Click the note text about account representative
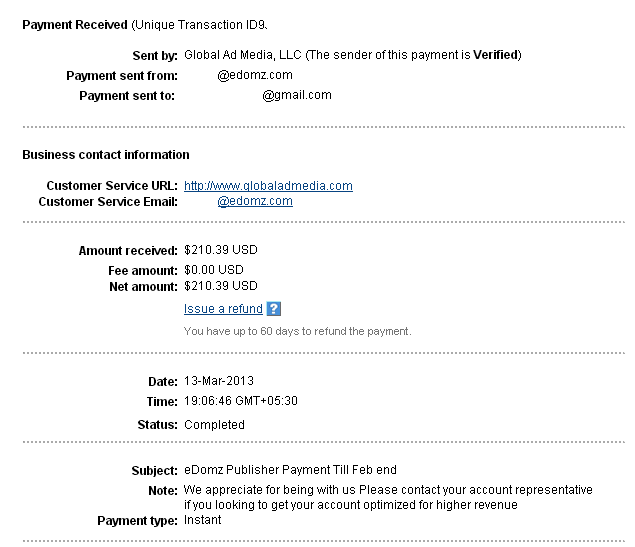 coord(388,497)
